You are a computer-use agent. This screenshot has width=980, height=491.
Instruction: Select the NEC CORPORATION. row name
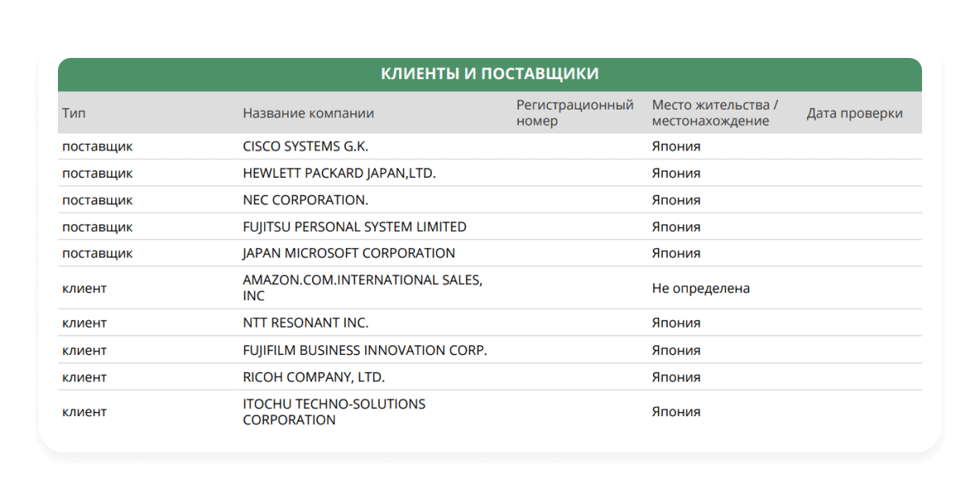(x=305, y=200)
